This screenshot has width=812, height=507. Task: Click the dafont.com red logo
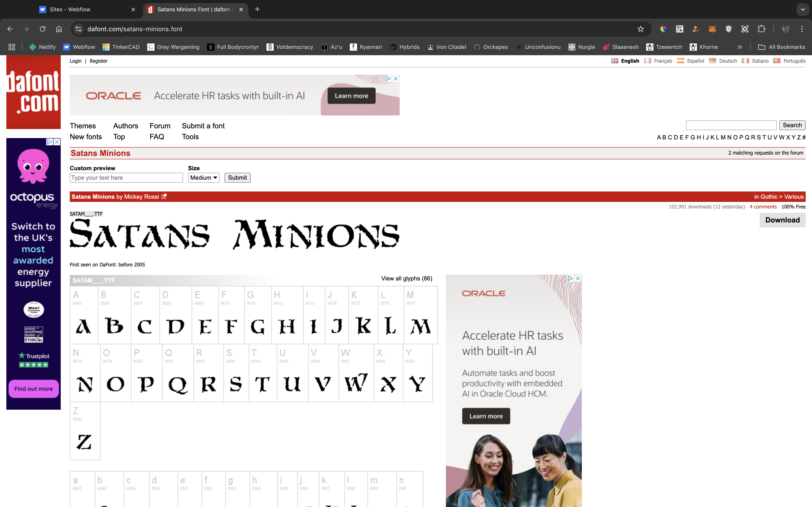point(34,92)
